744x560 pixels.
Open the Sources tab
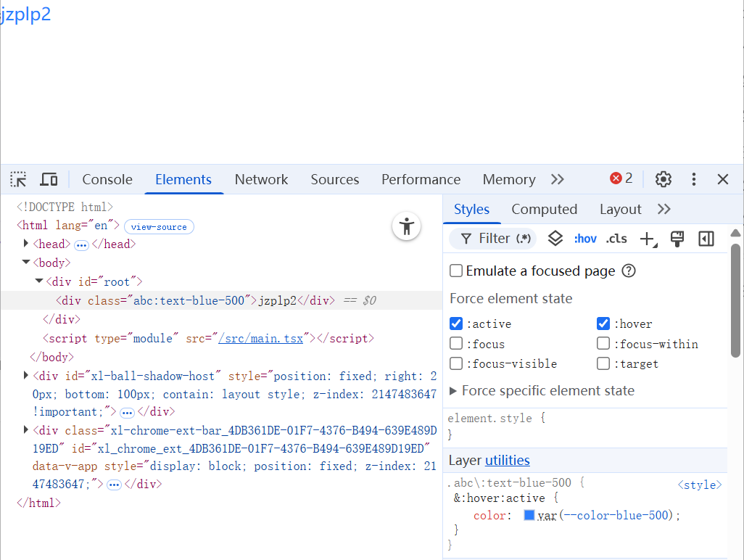pos(335,179)
